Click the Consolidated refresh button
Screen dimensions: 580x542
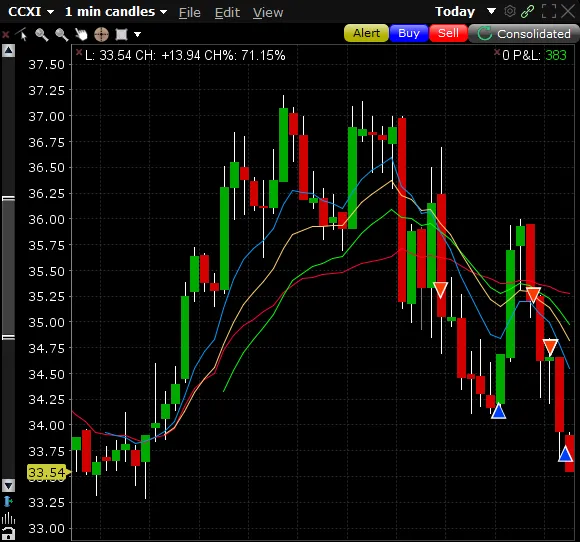coord(524,34)
